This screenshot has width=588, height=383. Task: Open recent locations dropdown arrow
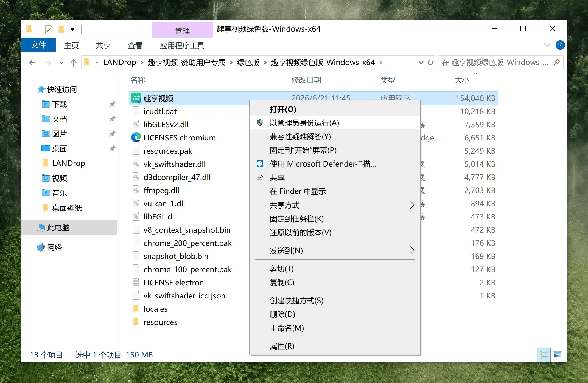click(x=61, y=63)
